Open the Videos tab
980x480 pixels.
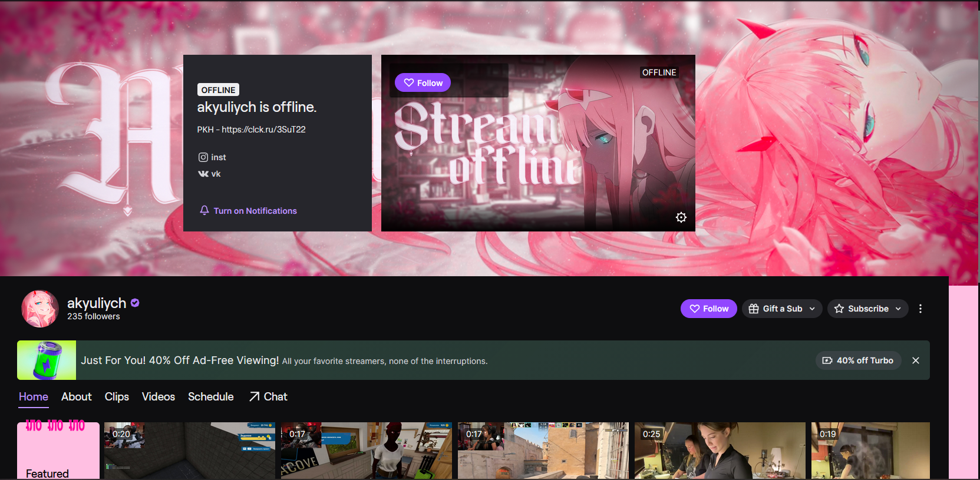coord(159,397)
